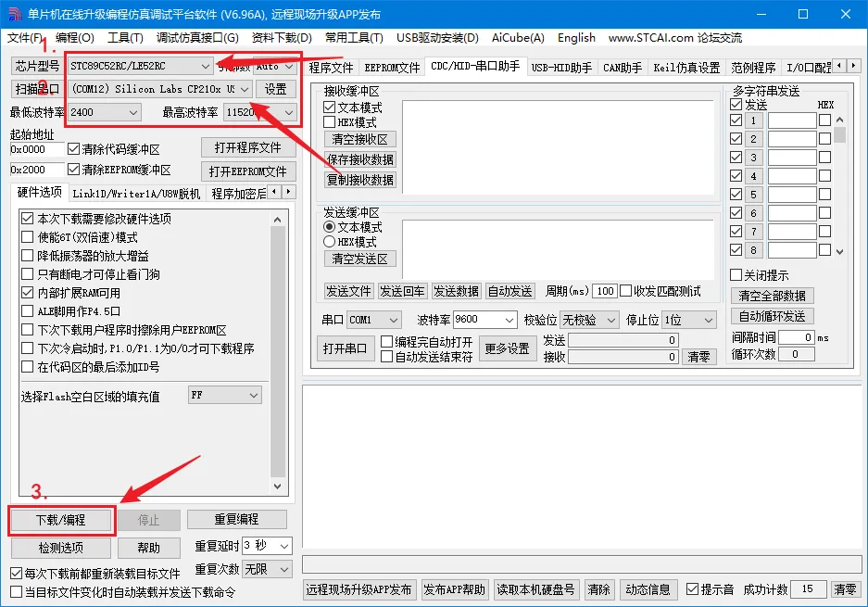
Task: Click right tab-scroll arrow in hardware options tabs
Action: click(x=289, y=192)
